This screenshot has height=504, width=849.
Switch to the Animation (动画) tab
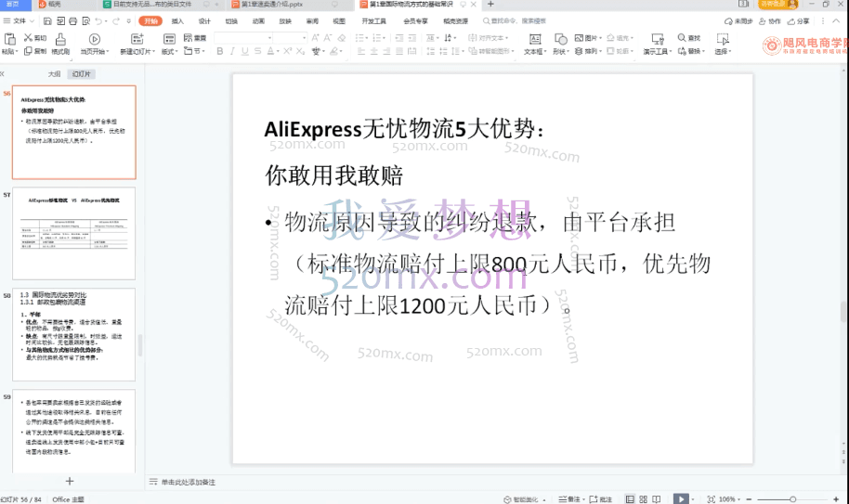point(258,21)
